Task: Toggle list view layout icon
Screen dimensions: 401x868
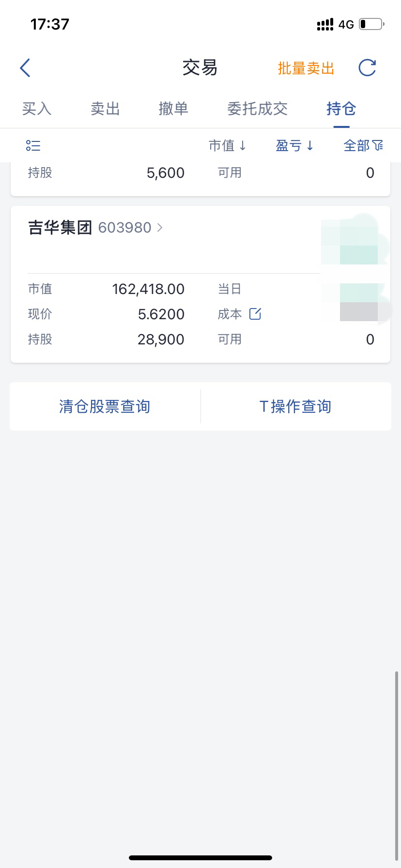Action: [33, 145]
